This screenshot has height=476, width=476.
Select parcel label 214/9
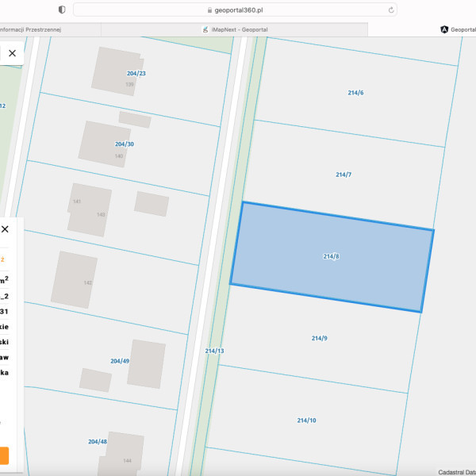click(x=320, y=338)
